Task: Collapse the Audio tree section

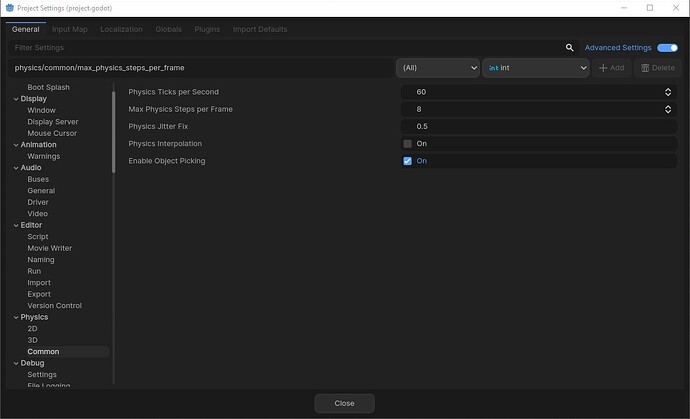Action: click(x=16, y=168)
